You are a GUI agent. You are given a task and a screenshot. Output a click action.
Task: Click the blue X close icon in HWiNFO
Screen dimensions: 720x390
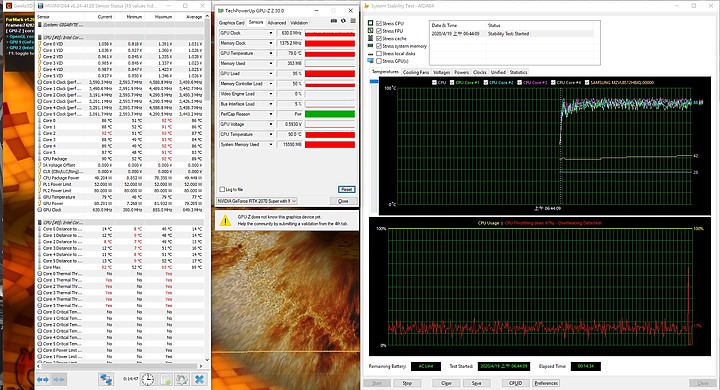pyautogui.click(x=199, y=379)
